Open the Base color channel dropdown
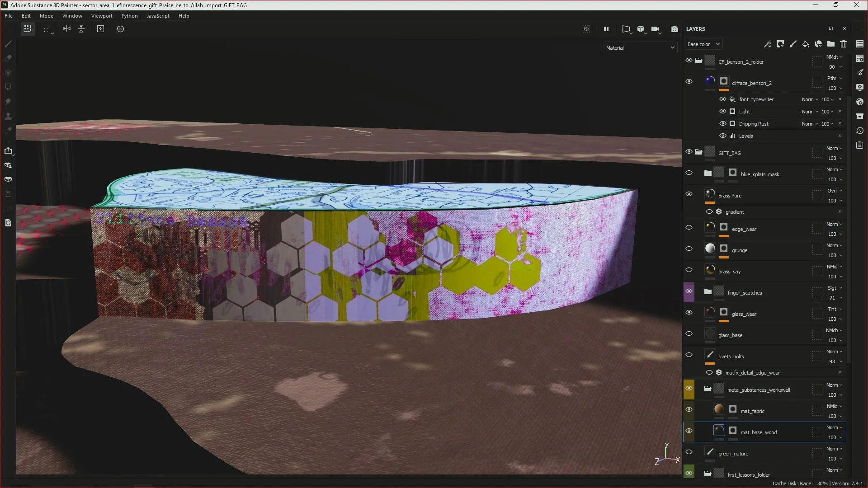The image size is (868, 488). tap(703, 44)
